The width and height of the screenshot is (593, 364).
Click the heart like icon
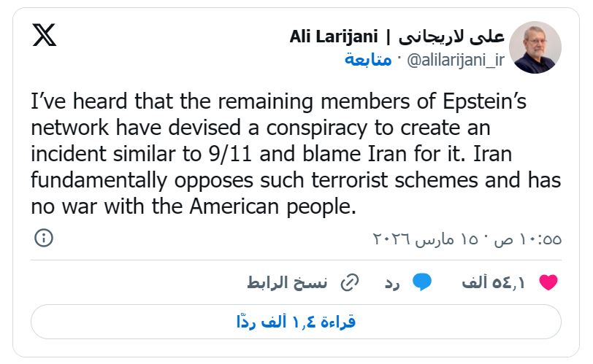coord(548,283)
